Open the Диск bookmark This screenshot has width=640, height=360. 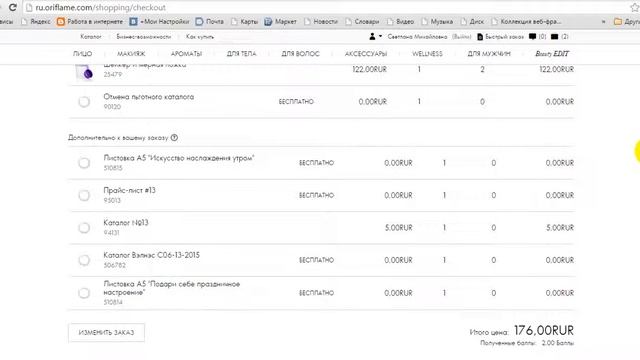click(x=472, y=22)
